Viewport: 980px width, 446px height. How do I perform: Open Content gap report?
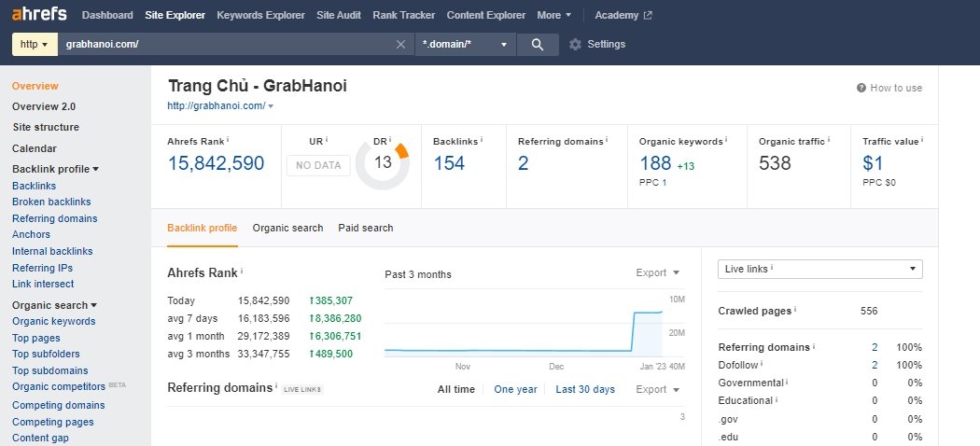click(x=41, y=438)
